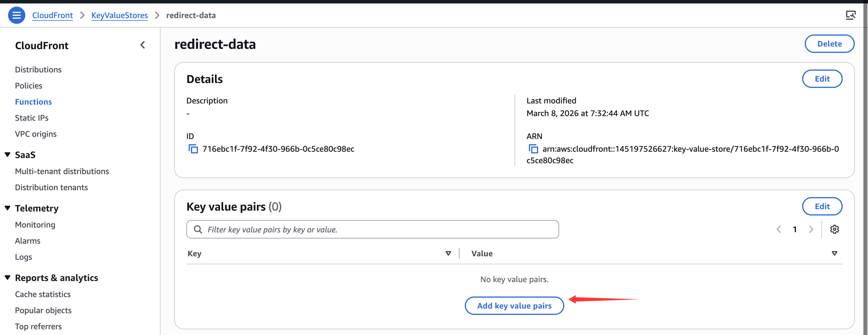The image size is (868, 335).
Task: Collapse the SaaS navigation section
Action: coord(7,155)
